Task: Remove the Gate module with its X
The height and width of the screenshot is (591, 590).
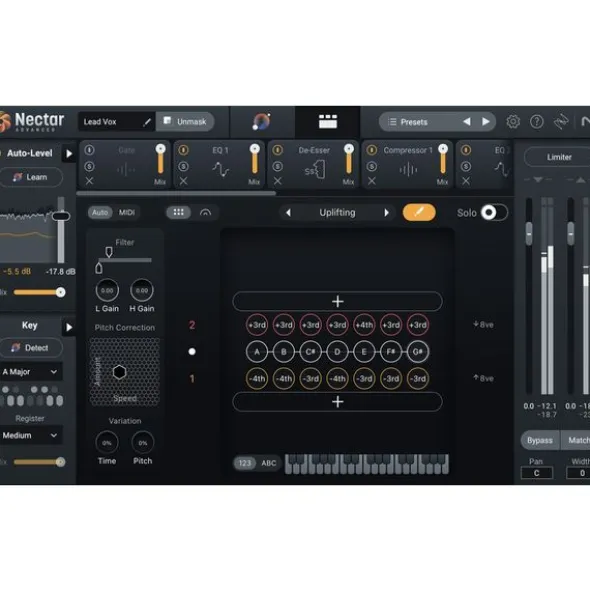Action: (89, 181)
